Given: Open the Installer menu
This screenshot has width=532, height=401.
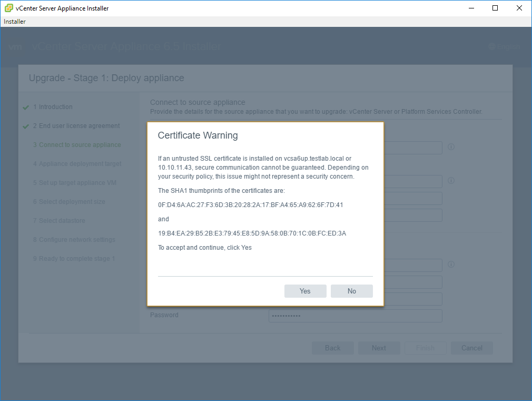Looking at the screenshot, I should pyautogui.click(x=15, y=22).
